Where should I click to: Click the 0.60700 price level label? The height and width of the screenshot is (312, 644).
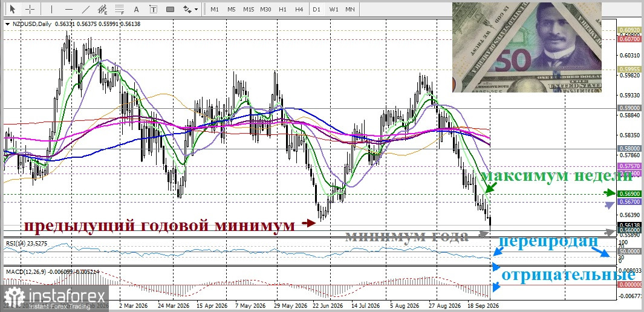[x=629, y=39]
